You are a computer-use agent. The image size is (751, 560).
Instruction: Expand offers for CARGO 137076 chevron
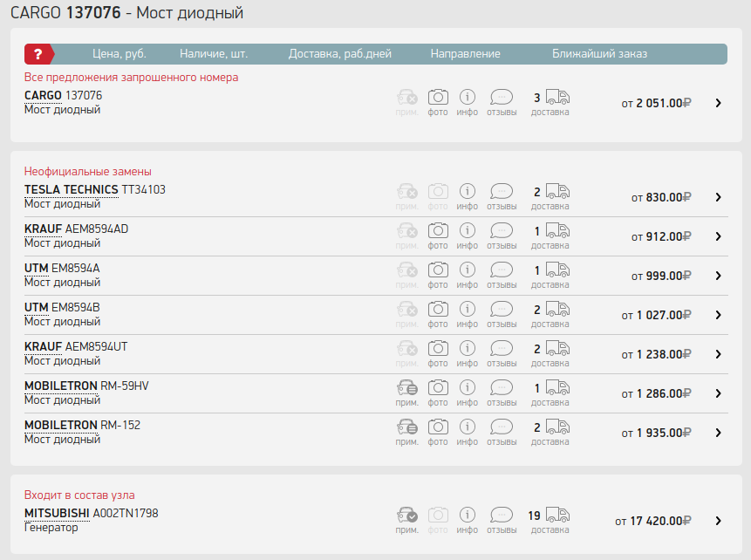click(719, 103)
